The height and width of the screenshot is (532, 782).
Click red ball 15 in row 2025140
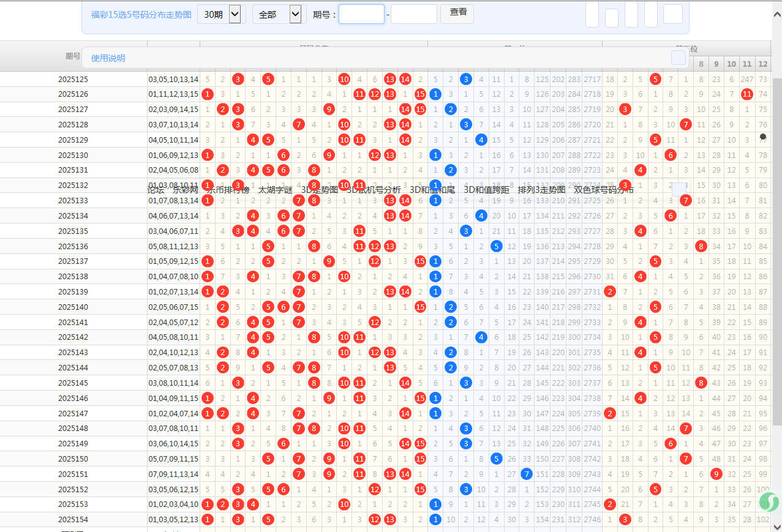click(420, 307)
